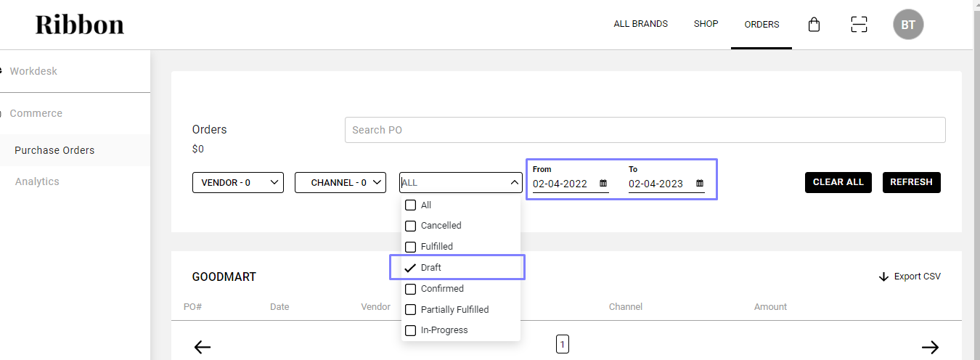The width and height of the screenshot is (980, 360).
Task: Open the ALL BRANDS nav item
Action: point(640,24)
